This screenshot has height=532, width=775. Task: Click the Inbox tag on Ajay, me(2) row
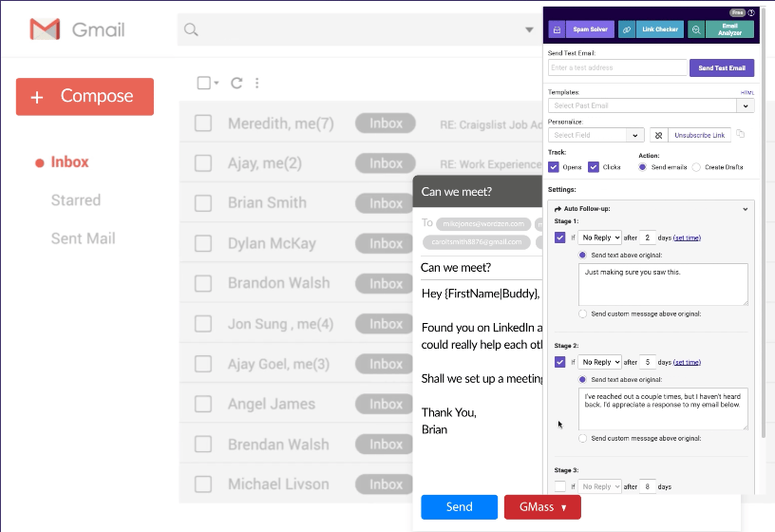(386, 163)
